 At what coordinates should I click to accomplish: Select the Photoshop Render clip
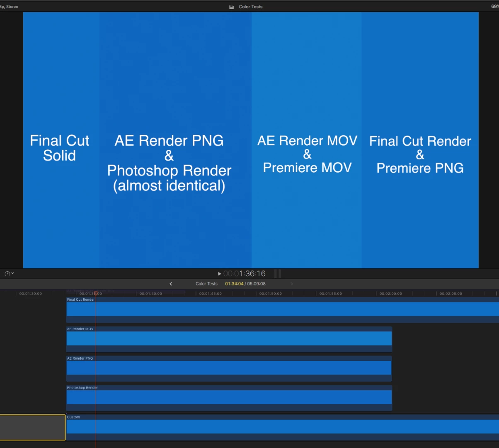(229, 398)
